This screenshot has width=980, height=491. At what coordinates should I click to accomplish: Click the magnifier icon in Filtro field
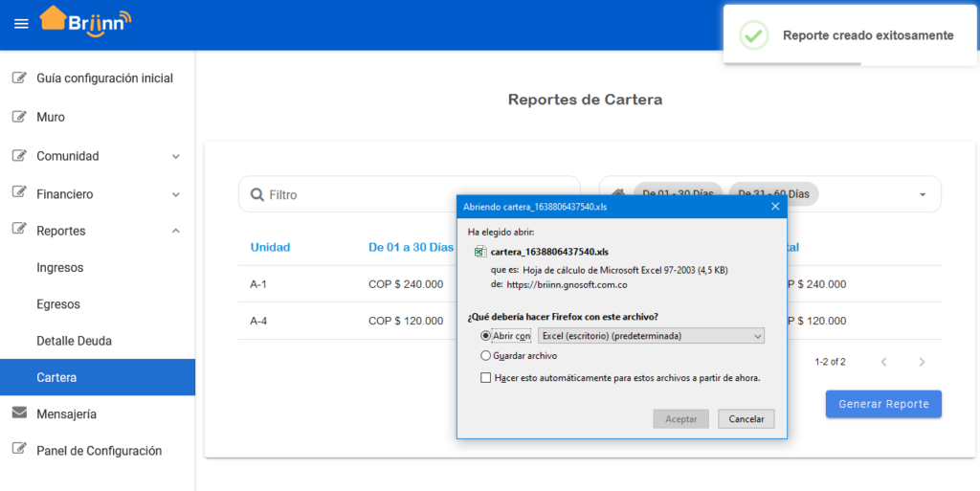[256, 195]
